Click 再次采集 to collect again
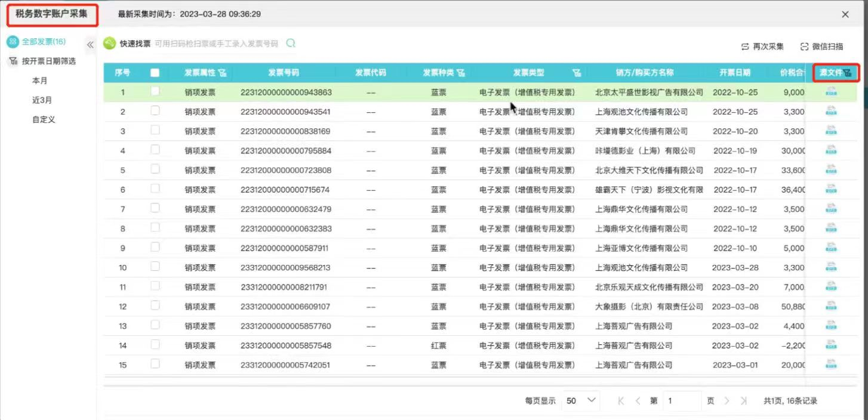Screen dimensions: 868x420 pyautogui.click(x=762, y=47)
